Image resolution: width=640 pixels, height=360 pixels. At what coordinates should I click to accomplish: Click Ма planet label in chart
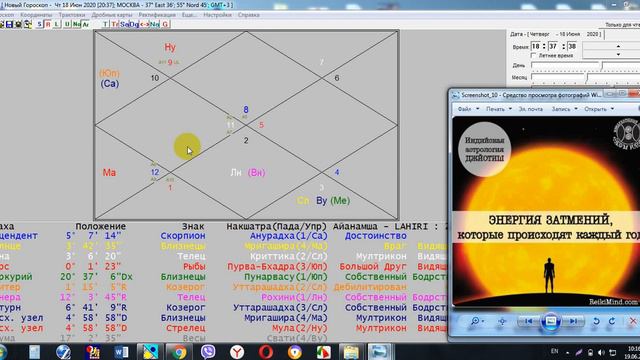109,173
